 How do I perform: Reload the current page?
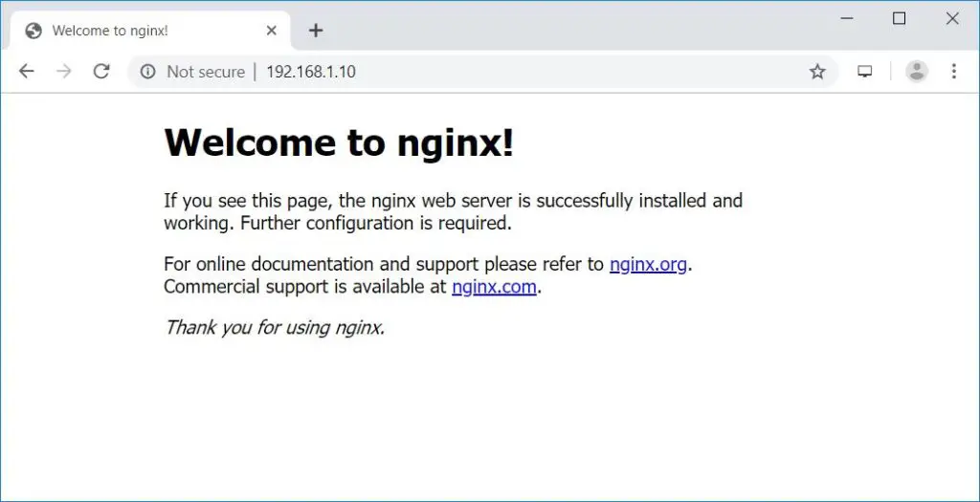coord(101,72)
